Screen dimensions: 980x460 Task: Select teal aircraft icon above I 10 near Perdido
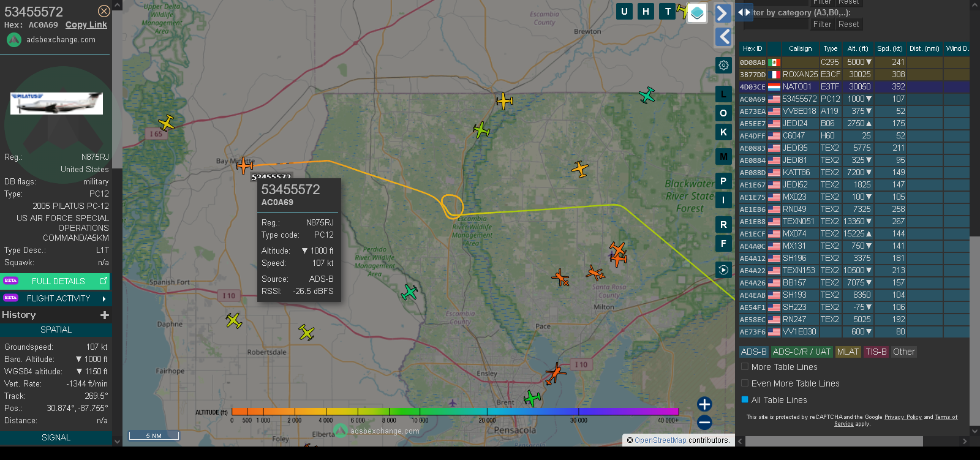409,292
